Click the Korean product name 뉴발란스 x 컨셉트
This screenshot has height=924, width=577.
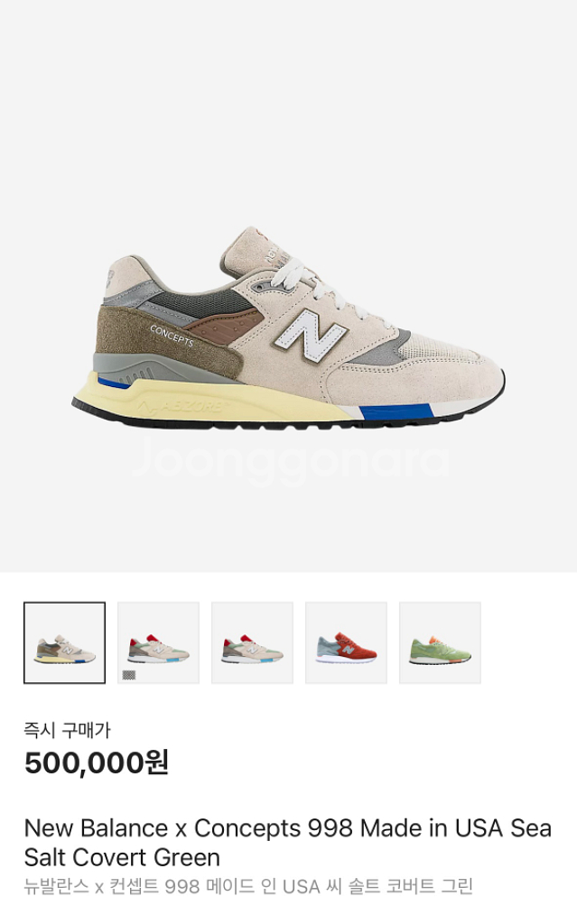click(x=93, y=886)
